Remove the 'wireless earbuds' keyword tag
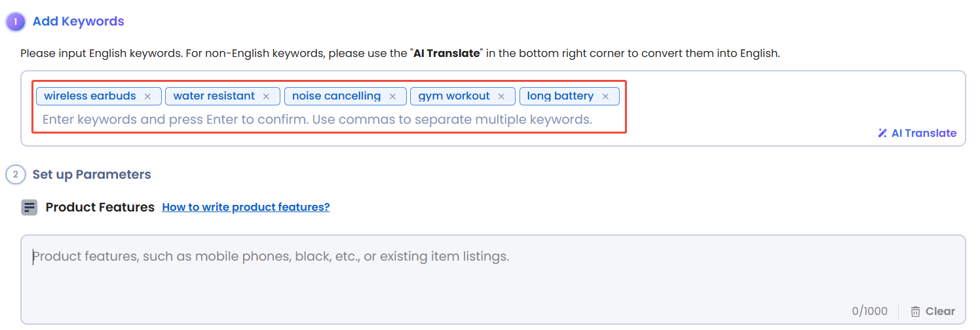Screen dimensions: 980x330 coord(147,96)
